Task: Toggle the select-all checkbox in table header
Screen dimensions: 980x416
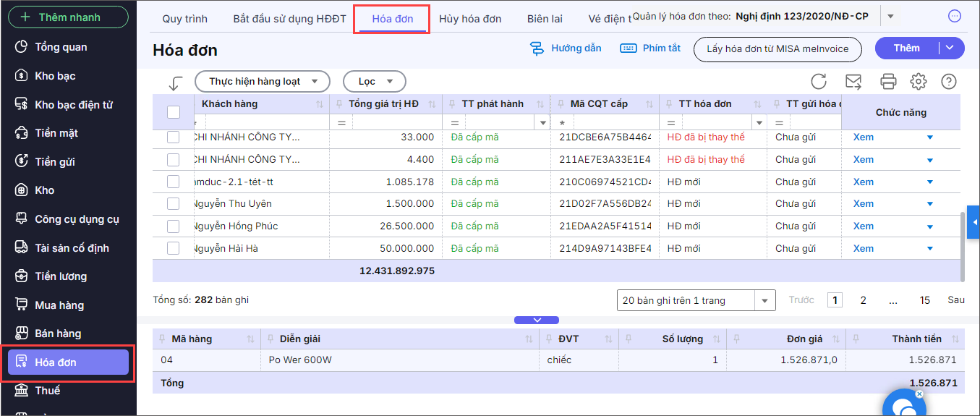Action: [174, 112]
